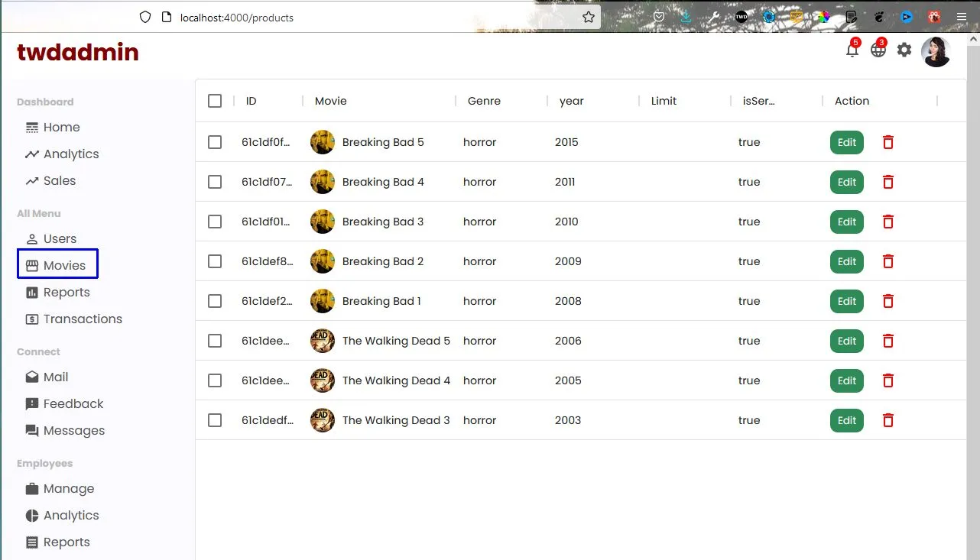Edit The Walking Dead 3 entry

coord(847,420)
